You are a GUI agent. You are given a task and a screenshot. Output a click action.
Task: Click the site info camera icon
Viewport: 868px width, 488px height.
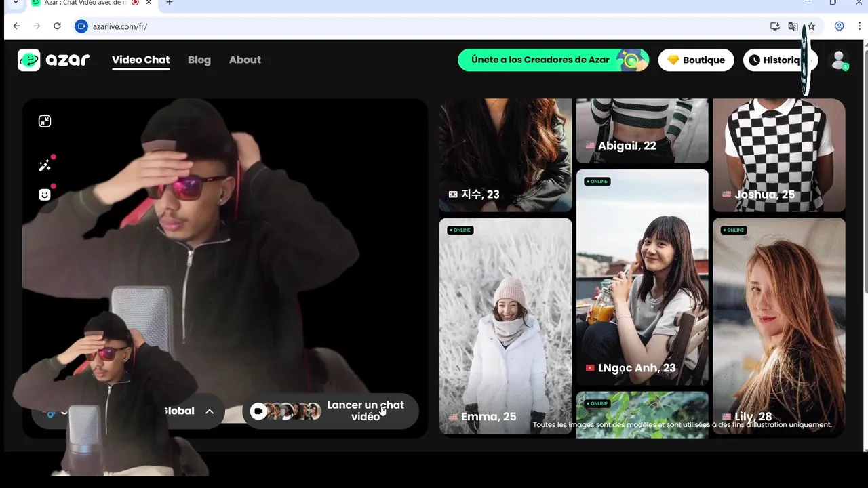(81, 26)
